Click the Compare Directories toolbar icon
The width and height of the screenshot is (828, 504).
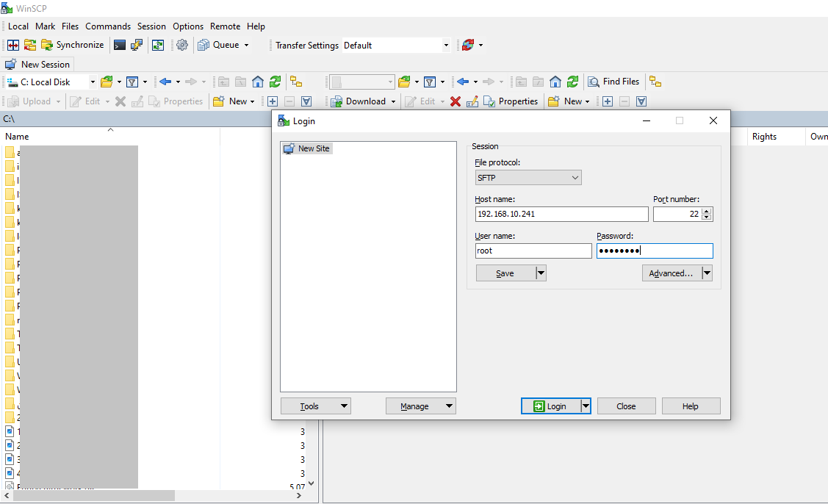click(x=13, y=45)
